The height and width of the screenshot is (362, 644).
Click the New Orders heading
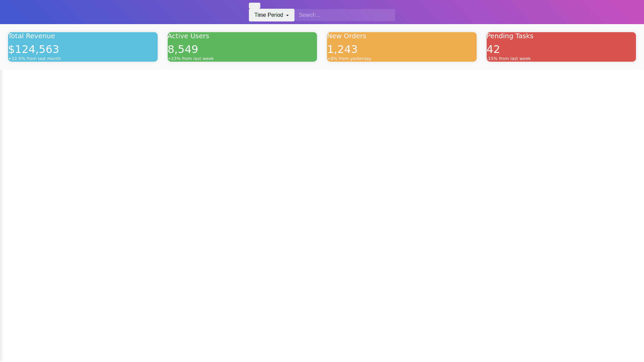click(346, 36)
